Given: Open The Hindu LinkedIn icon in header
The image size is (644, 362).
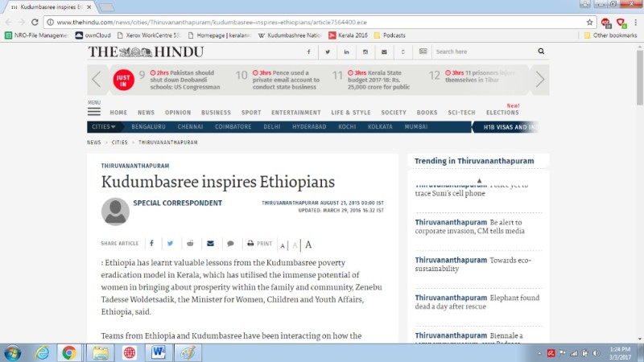Looking at the screenshot, I should [346, 51].
